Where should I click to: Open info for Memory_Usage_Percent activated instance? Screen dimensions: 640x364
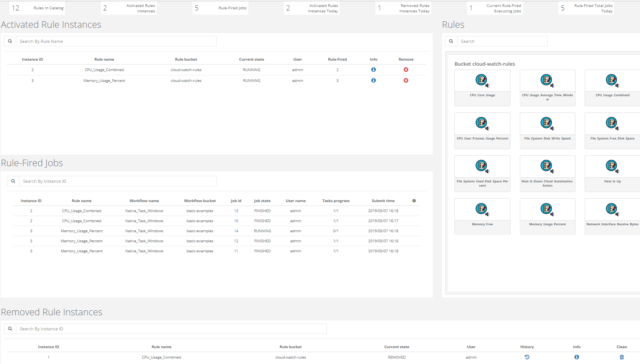374,80
